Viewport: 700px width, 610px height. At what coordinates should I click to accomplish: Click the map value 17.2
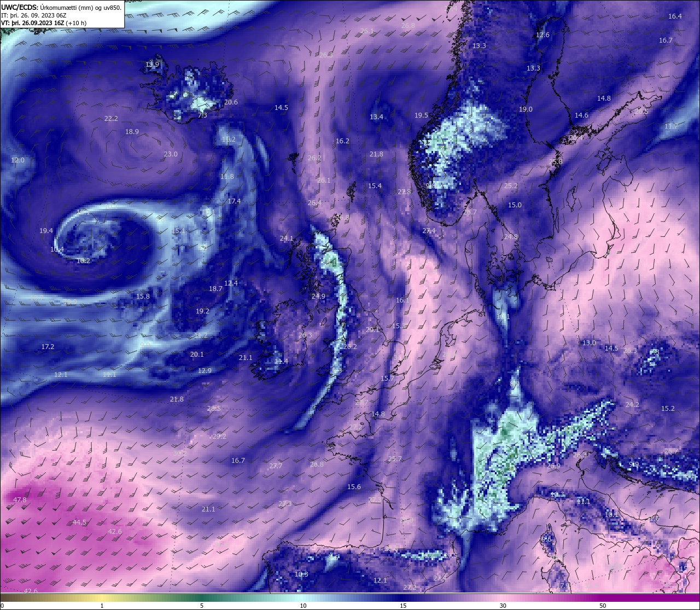[48, 347]
